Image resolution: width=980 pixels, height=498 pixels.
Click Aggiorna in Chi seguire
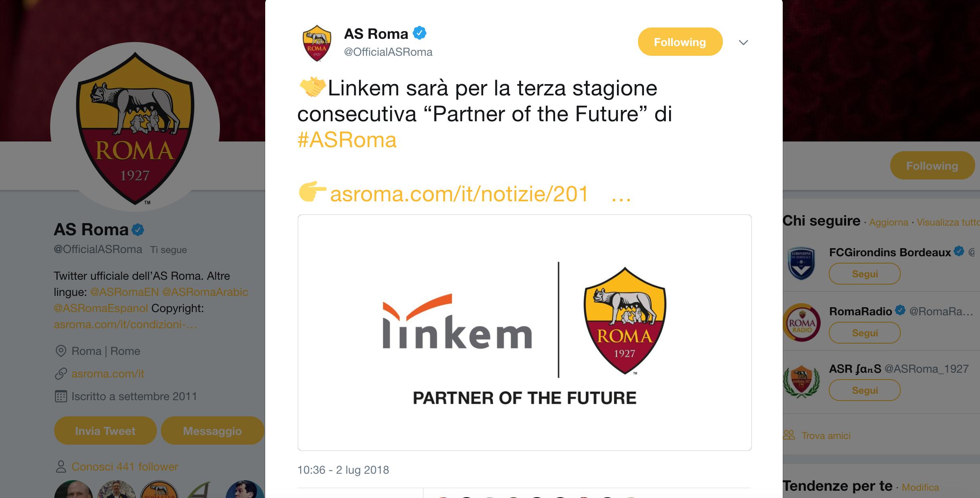click(888, 222)
